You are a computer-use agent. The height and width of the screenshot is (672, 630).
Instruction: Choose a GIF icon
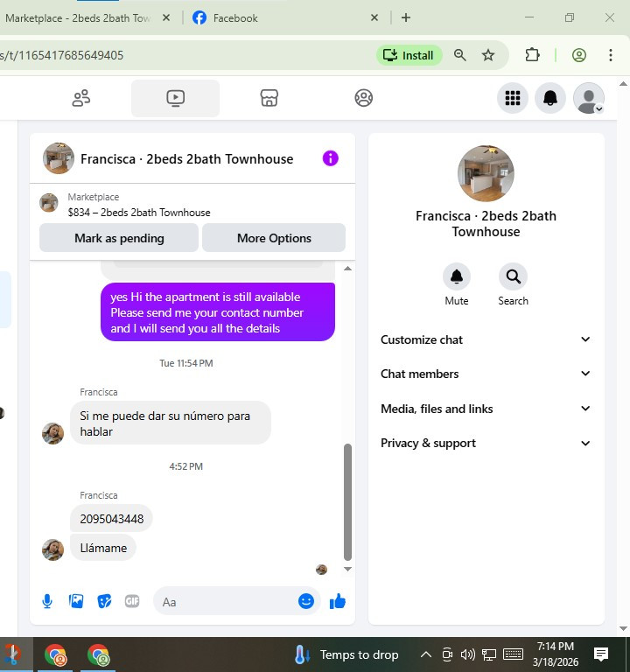point(132,601)
